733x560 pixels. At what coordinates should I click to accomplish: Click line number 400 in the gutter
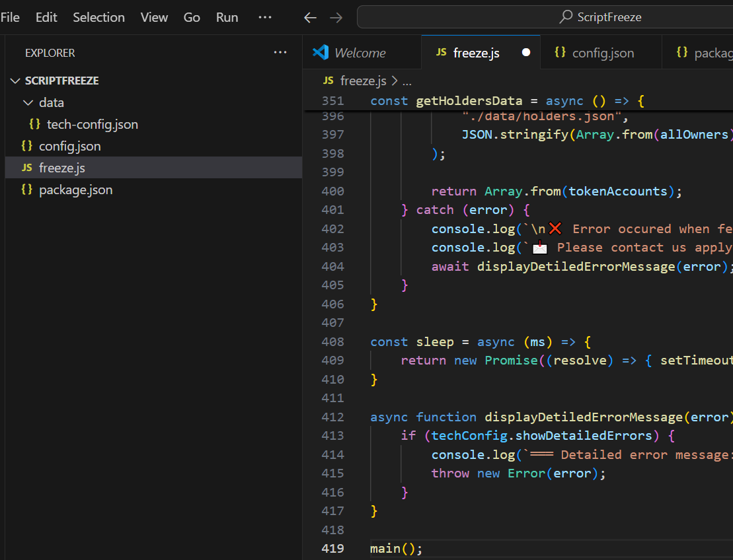[x=332, y=191]
